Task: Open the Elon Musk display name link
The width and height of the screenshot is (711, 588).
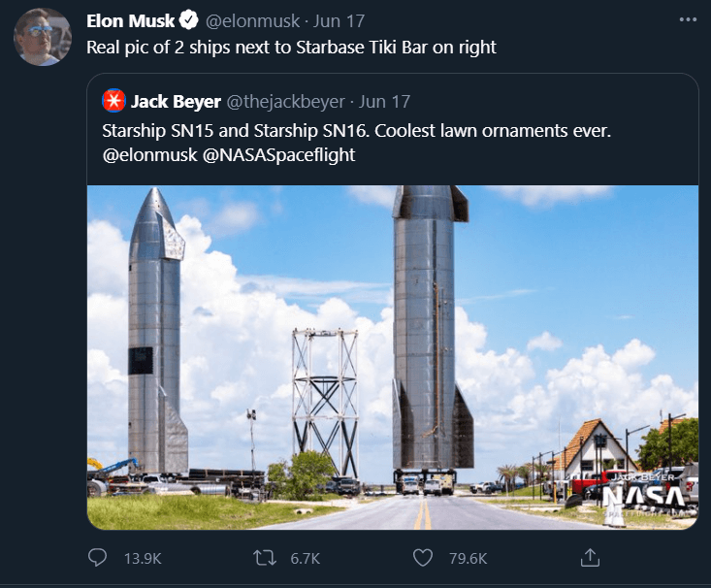Action: (x=131, y=20)
